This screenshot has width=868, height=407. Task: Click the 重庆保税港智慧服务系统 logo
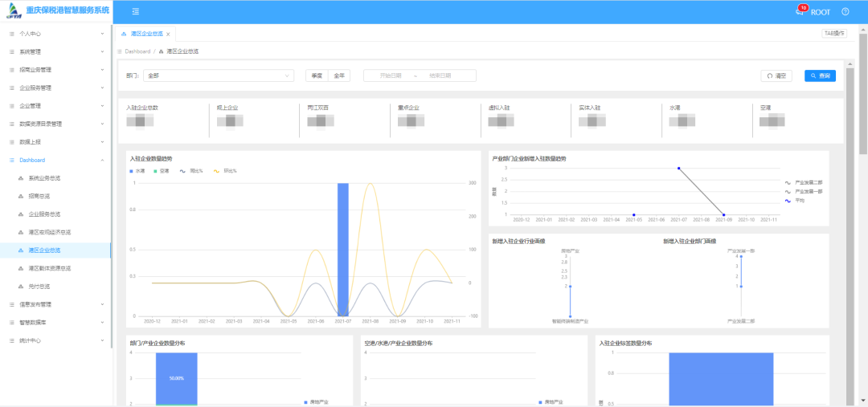pyautogui.click(x=58, y=11)
